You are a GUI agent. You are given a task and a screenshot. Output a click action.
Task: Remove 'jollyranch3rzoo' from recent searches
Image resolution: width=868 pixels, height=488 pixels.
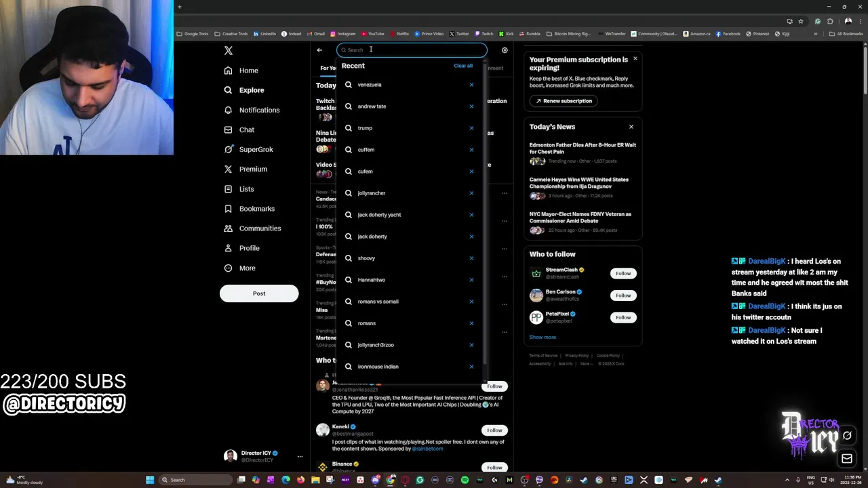coord(471,345)
